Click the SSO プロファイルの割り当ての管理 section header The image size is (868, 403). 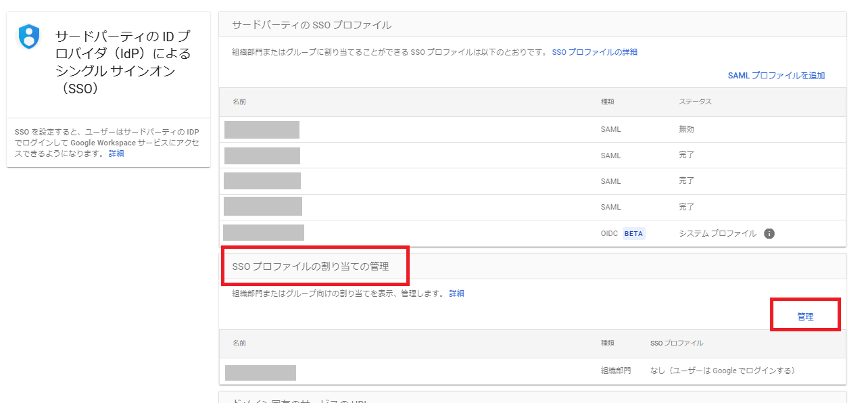pyautogui.click(x=310, y=266)
